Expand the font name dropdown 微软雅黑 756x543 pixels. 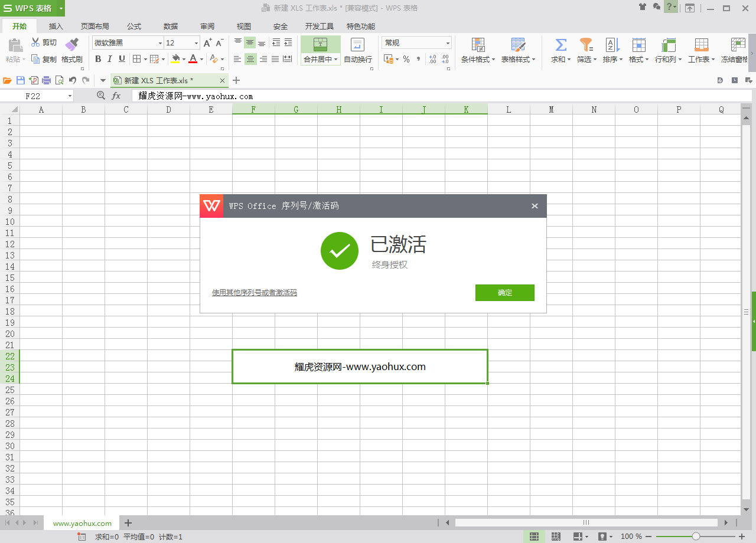point(160,43)
